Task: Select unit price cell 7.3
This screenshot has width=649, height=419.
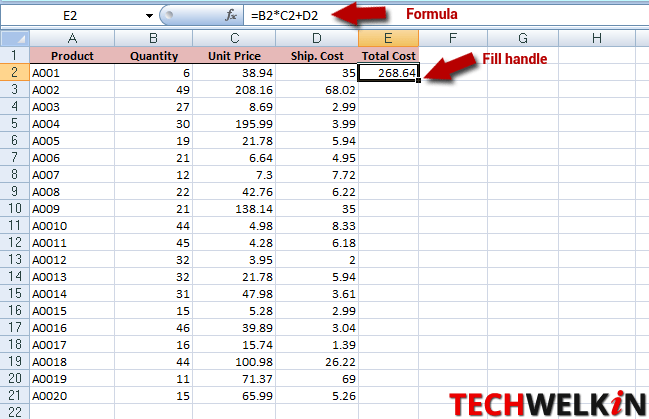Action: click(x=234, y=175)
